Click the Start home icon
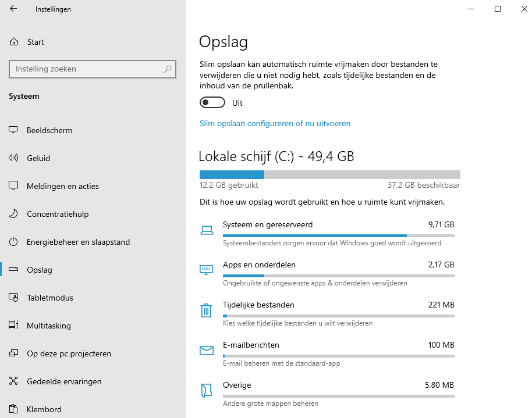The height and width of the screenshot is (418, 532). [x=14, y=42]
